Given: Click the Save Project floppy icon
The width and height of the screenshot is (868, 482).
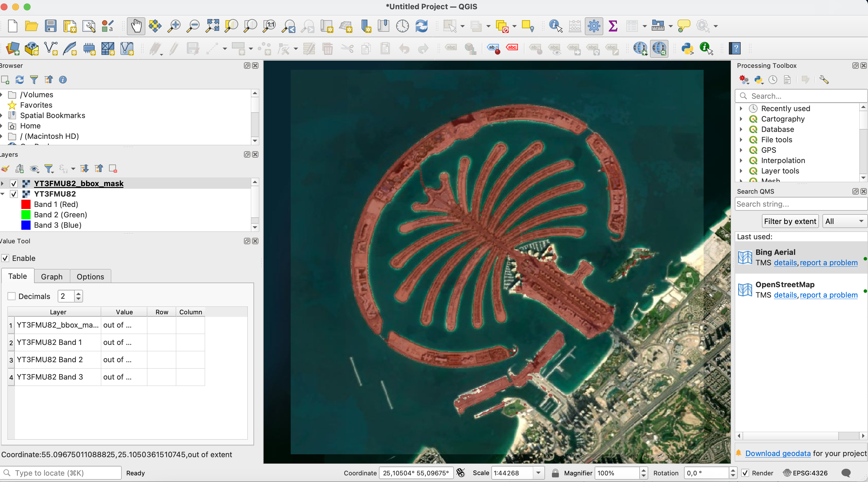Looking at the screenshot, I should click(50, 26).
